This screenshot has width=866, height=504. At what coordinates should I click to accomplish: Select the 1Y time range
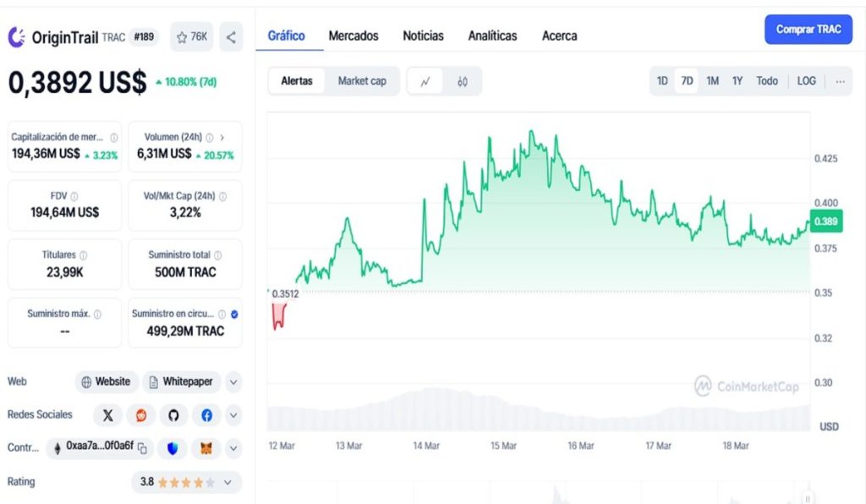737,81
